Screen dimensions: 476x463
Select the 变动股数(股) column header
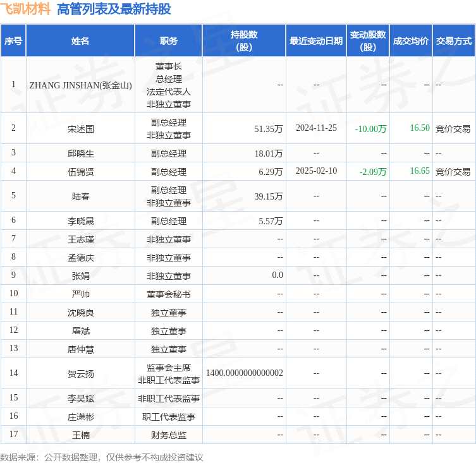tap(368, 40)
